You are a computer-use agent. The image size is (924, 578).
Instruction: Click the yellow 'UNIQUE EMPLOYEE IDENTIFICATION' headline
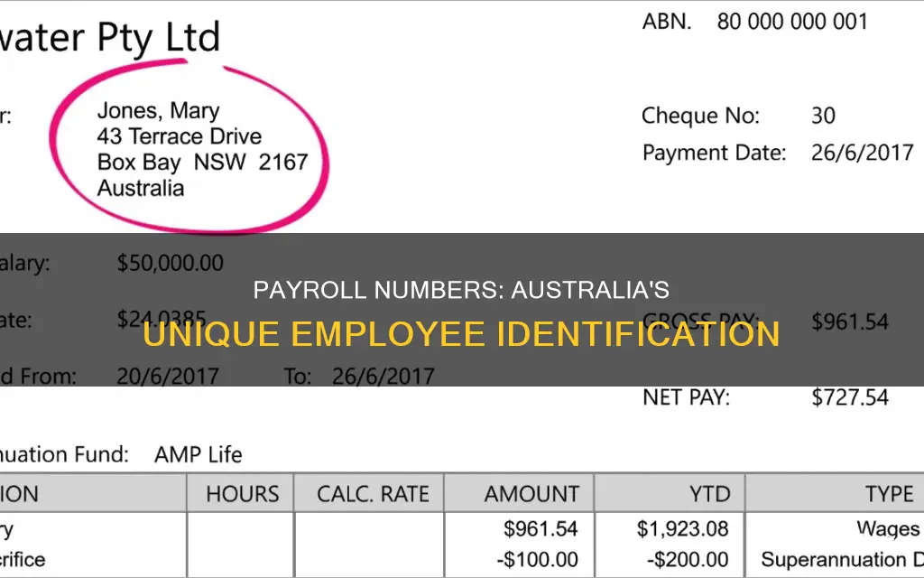click(x=461, y=334)
